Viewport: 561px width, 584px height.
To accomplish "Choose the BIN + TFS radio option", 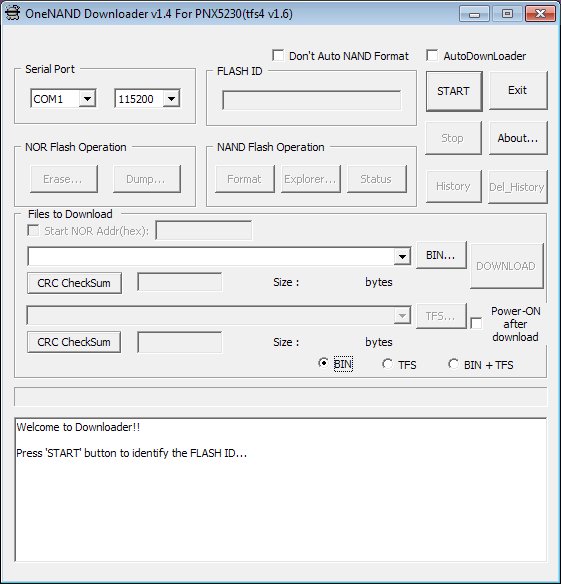I will 453,364.
